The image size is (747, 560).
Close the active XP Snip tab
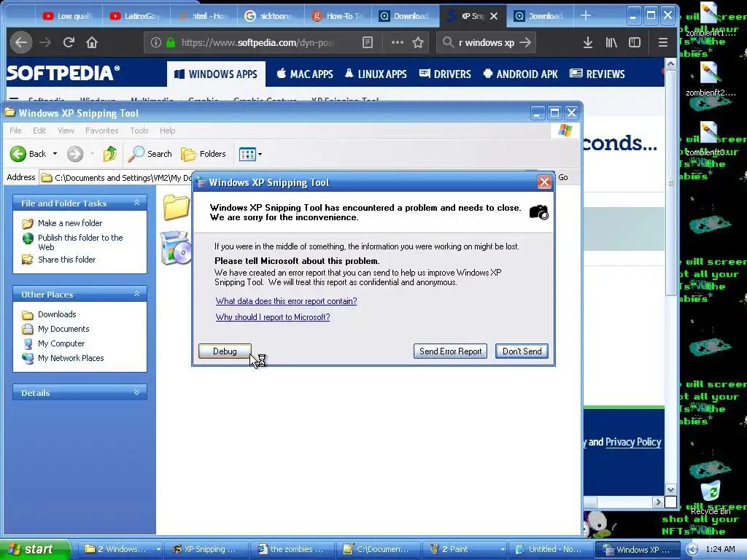[494, 16]
